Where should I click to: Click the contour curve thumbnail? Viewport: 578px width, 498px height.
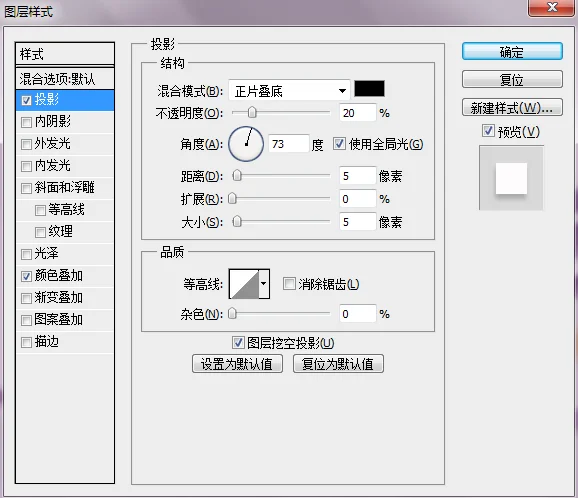click(x=244, y=283)
